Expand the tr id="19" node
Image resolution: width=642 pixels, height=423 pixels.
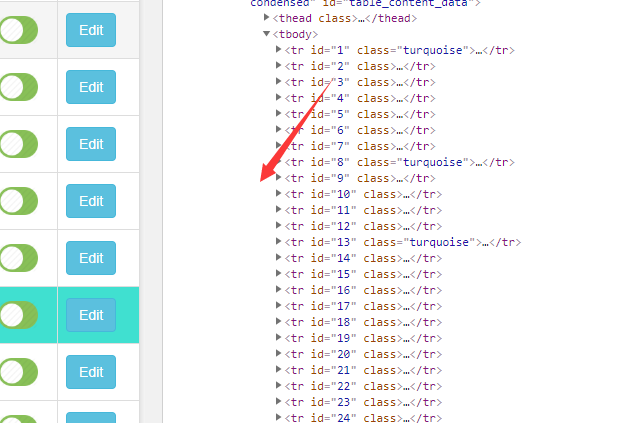(x=278, y=337)
